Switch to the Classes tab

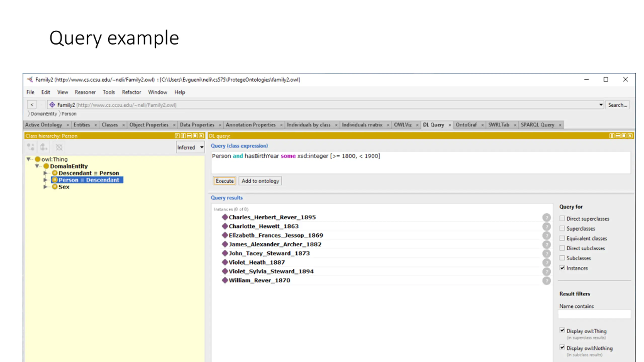110,125
